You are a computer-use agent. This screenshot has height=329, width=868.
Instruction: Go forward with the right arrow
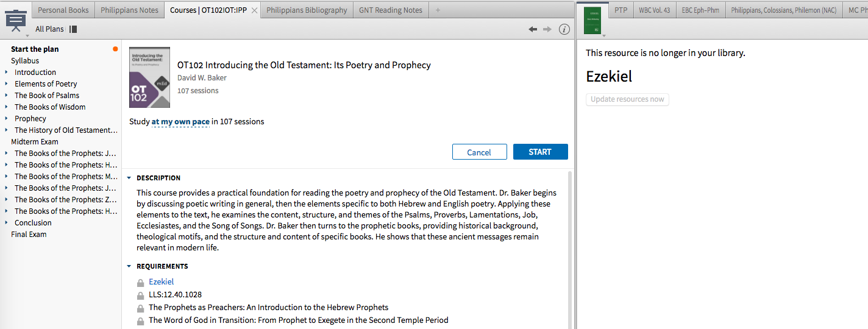coord(547,29)
